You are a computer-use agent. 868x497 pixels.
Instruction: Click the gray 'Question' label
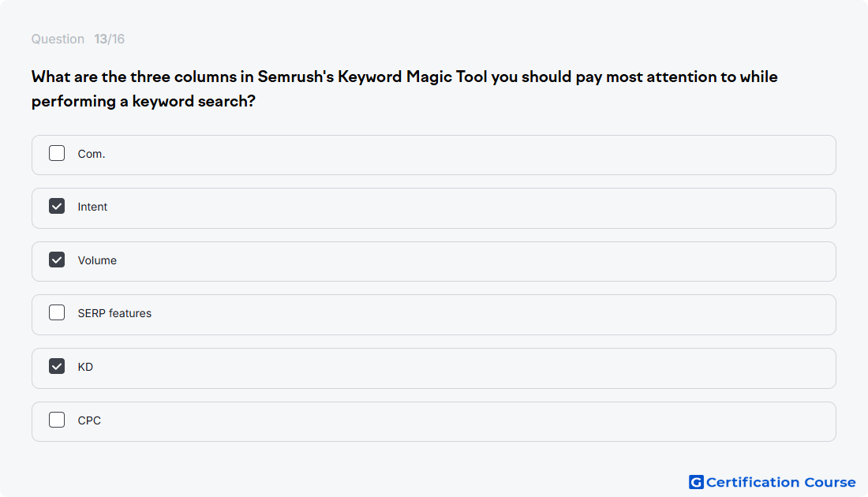(58, 39)
